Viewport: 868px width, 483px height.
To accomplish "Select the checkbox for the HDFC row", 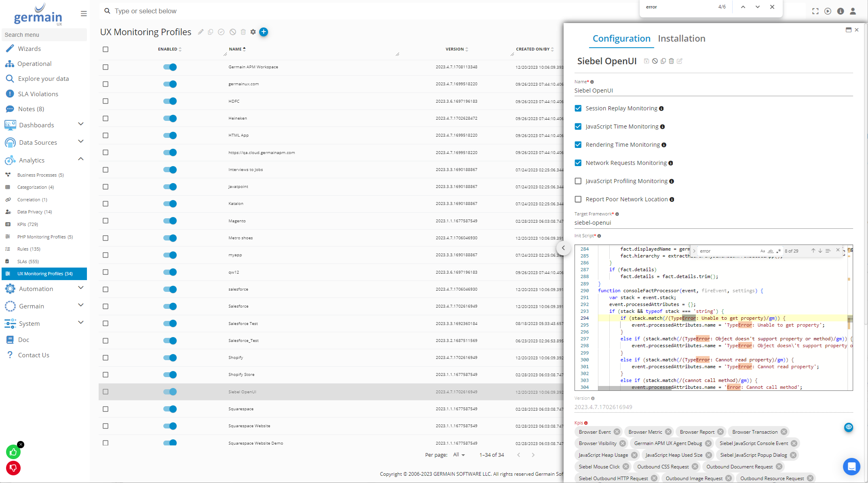I will 106,101.
